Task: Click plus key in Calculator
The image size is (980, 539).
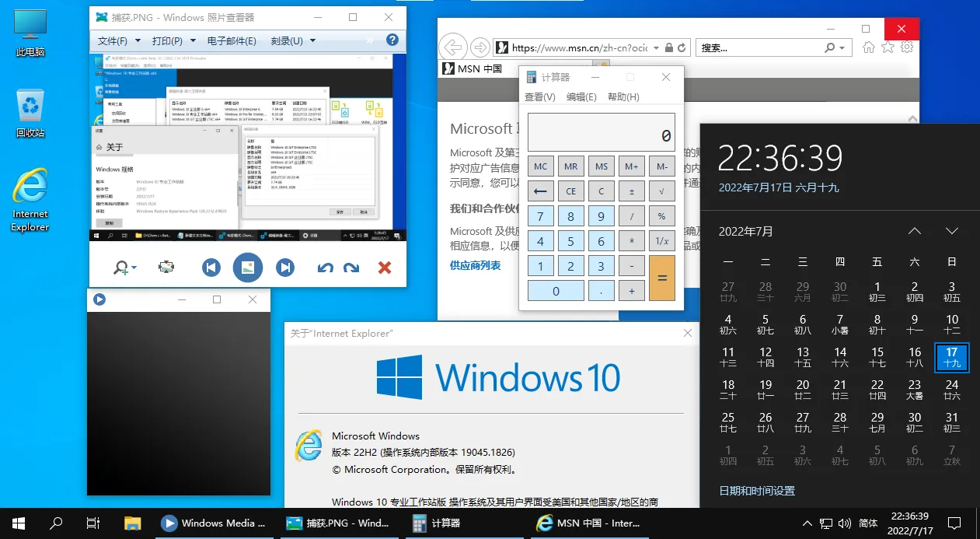Action: pos(631,291)
